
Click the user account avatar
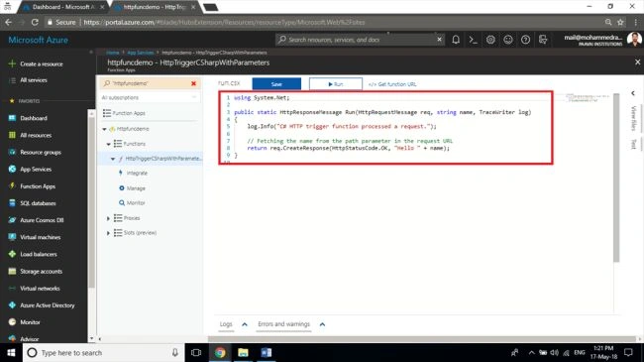tap(634, 40)
